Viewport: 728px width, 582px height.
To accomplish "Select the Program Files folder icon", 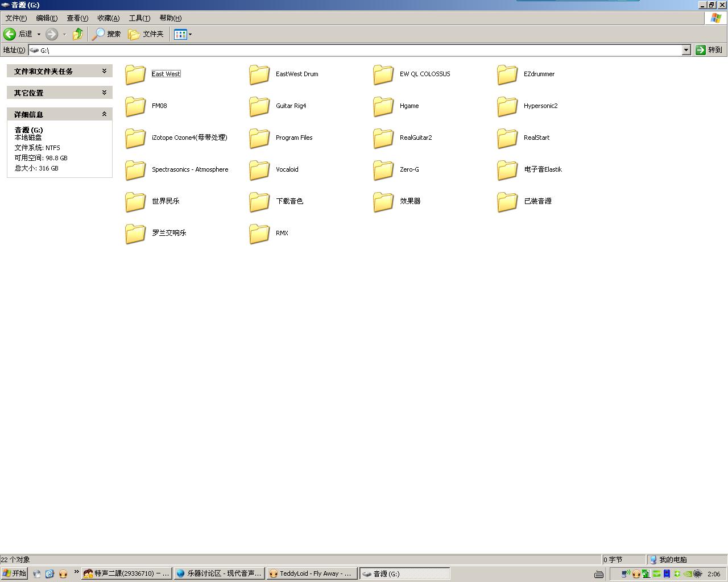I will pos(259,138).
